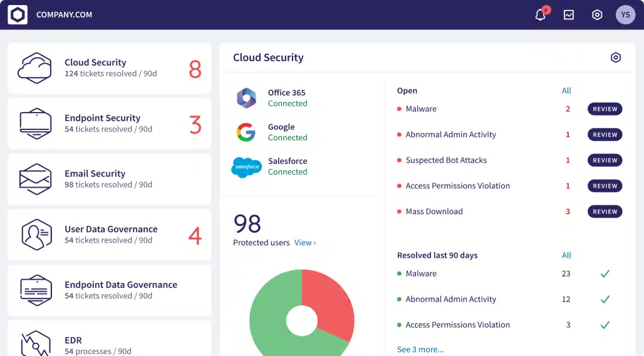Select the Email Security sidebar card

(109, 179)
